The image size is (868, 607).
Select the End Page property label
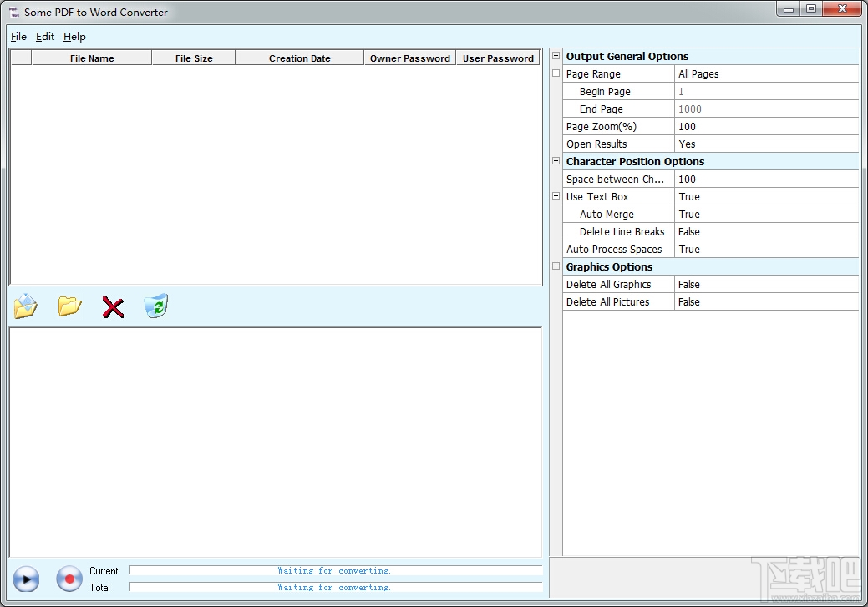coord(602,109)
